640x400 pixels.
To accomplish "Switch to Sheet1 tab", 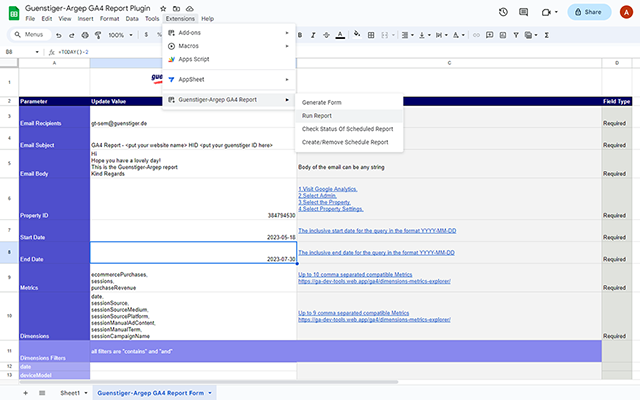I will pos(70,393).
